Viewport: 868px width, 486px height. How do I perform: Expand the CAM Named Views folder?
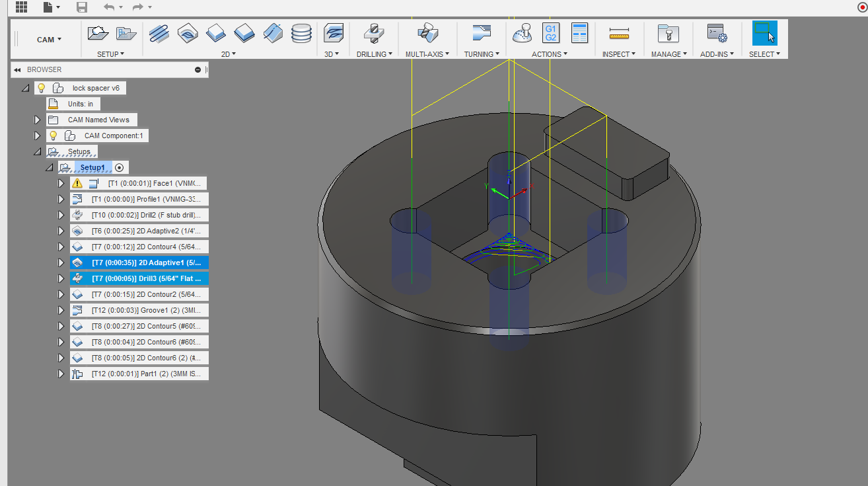(x=38, y=119)
